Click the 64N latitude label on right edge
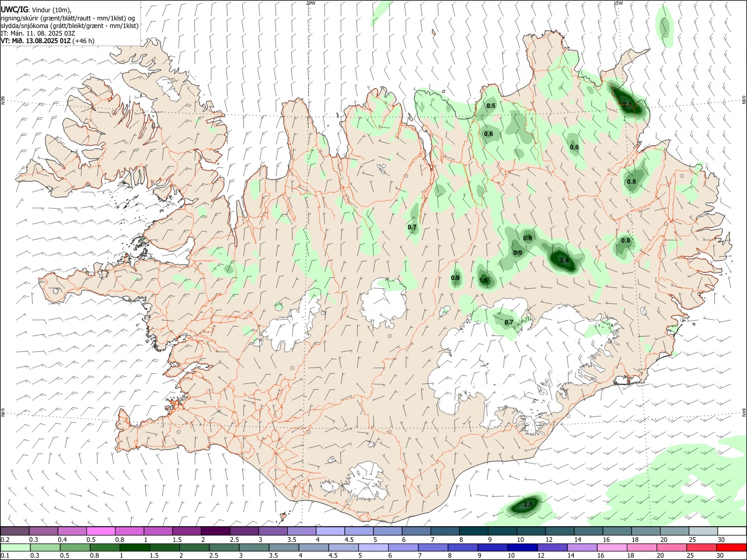 (744, 412)
